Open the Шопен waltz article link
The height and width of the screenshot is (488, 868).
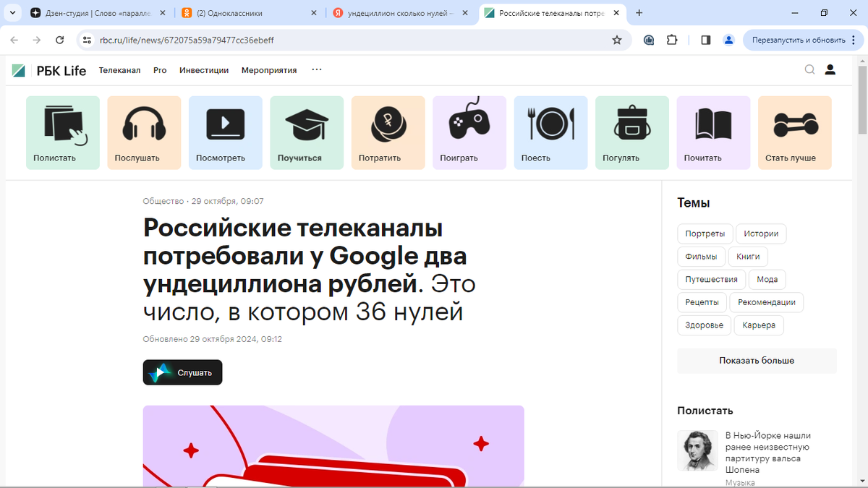[768, 453]
